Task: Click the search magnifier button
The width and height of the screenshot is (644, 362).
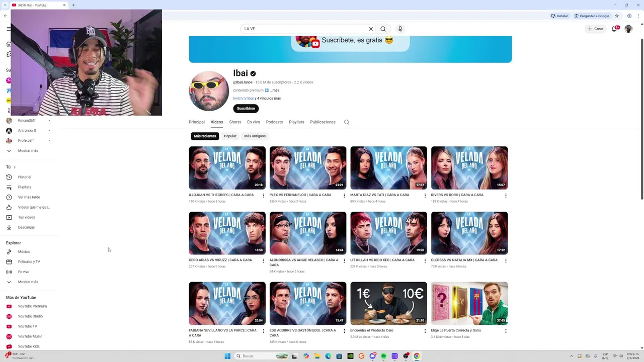Action: coord(383,29)
